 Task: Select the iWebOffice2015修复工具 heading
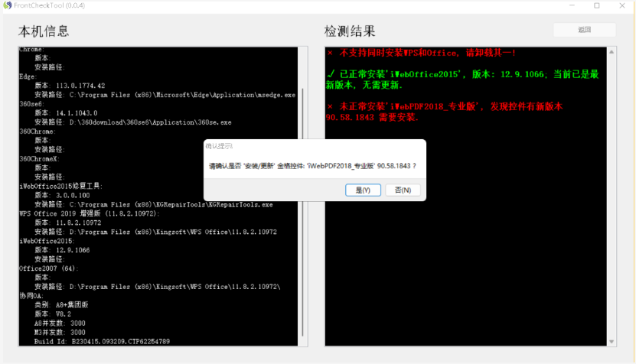60,186
